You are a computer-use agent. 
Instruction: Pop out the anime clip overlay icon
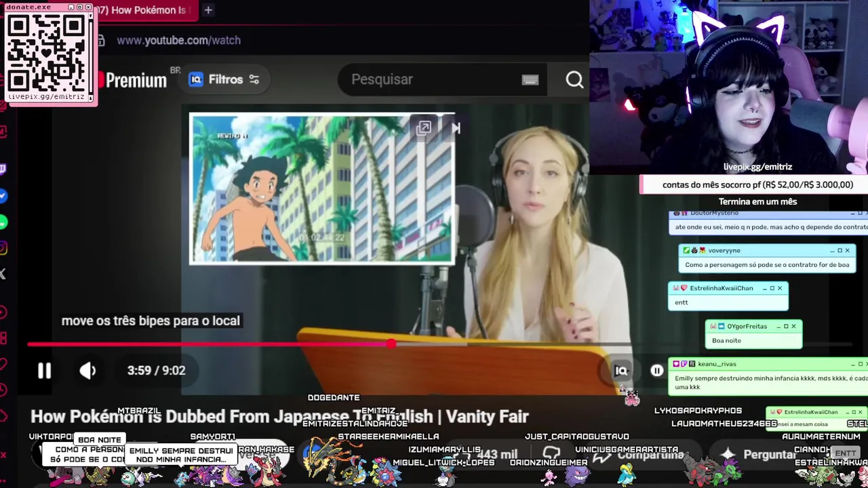click(424, 127)
